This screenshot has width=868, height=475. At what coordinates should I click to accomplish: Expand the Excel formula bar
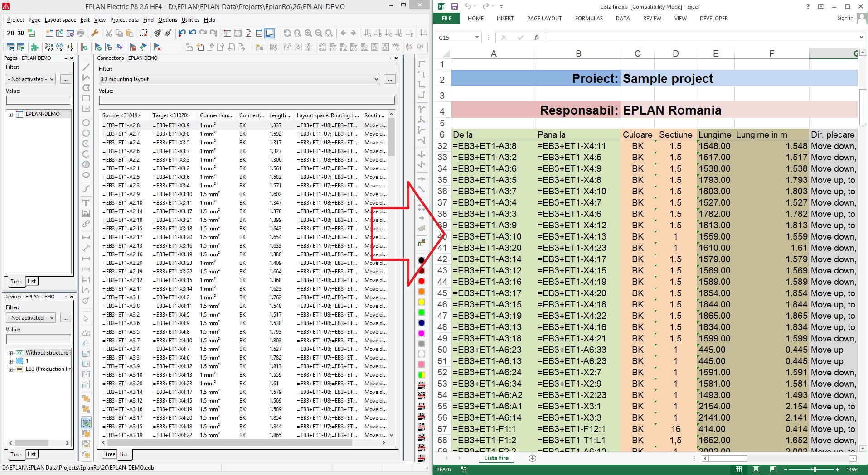click(862, 38)
